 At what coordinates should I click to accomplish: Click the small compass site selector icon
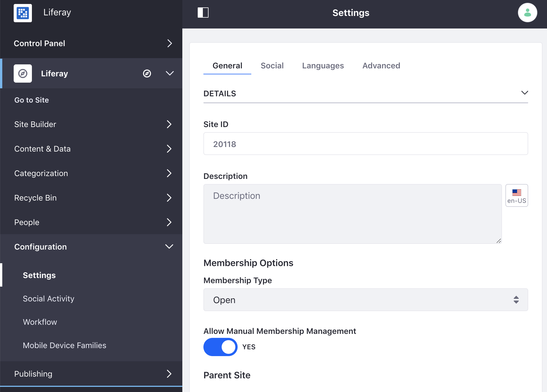(147, 73)
